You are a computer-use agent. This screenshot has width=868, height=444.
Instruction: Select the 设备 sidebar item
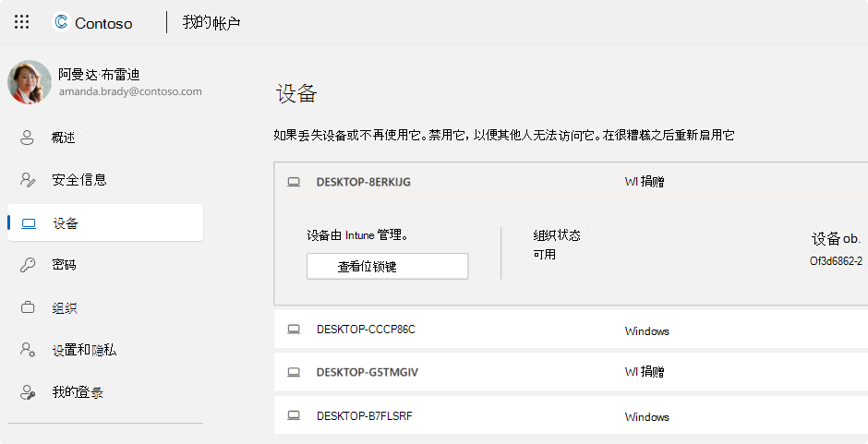pos(105,222)
